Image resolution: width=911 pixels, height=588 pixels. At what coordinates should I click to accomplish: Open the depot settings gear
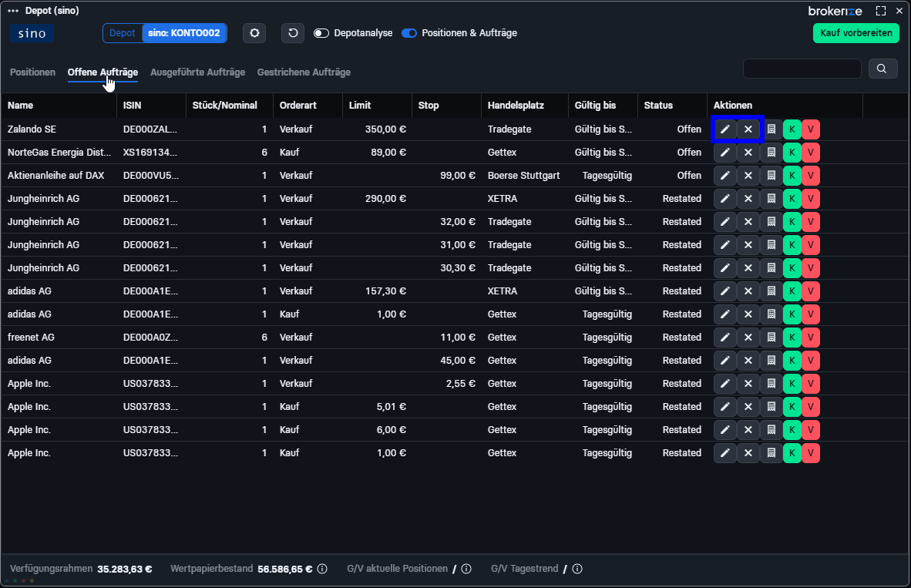point(254,33)
